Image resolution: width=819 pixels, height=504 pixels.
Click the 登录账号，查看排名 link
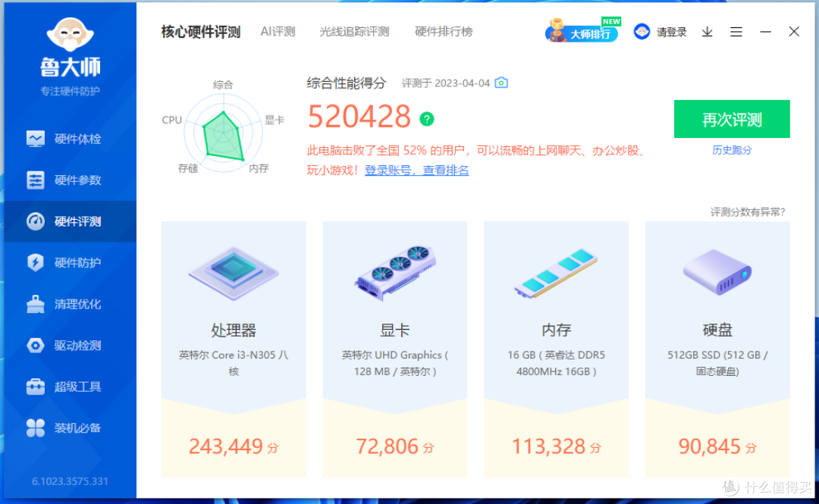[x=416, y=171]
